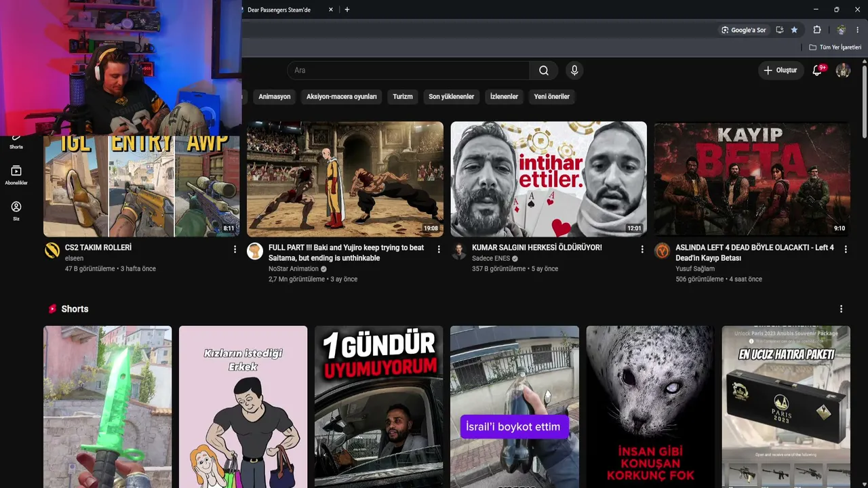Click the 357 B görüntüleme stats text
The width and height of the screenshot is (868, 488).
[499, 269]
